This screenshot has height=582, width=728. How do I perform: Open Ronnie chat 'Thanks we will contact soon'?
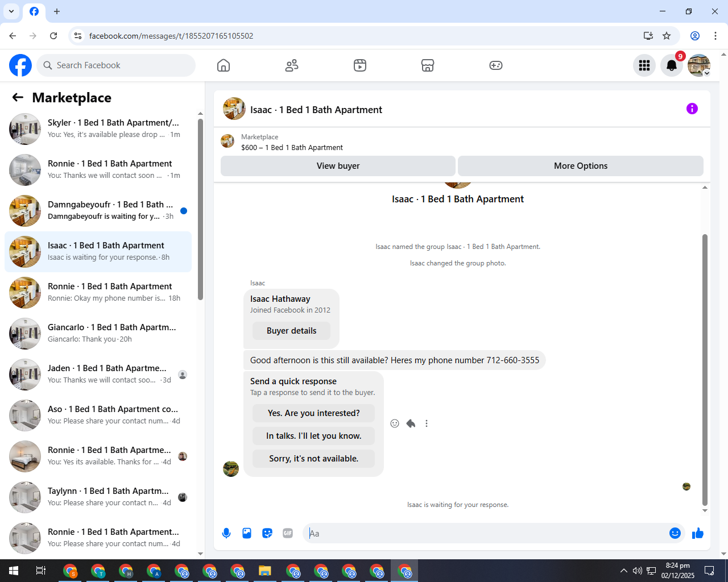(98, 170)
